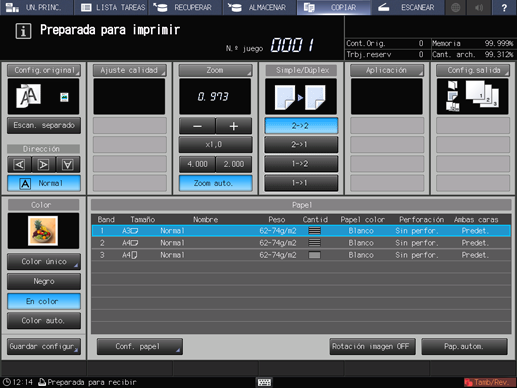Click the speaker volume icon

pyautogui.click(x=479, y=7)
